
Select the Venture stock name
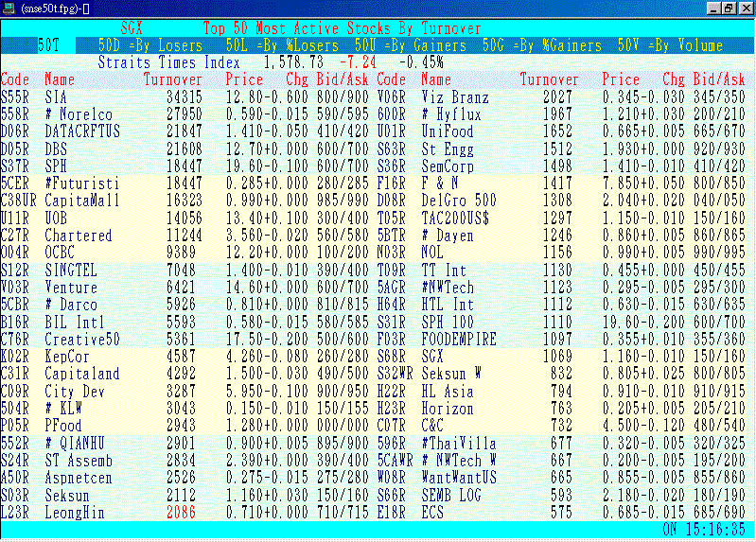tap(71, 288)
